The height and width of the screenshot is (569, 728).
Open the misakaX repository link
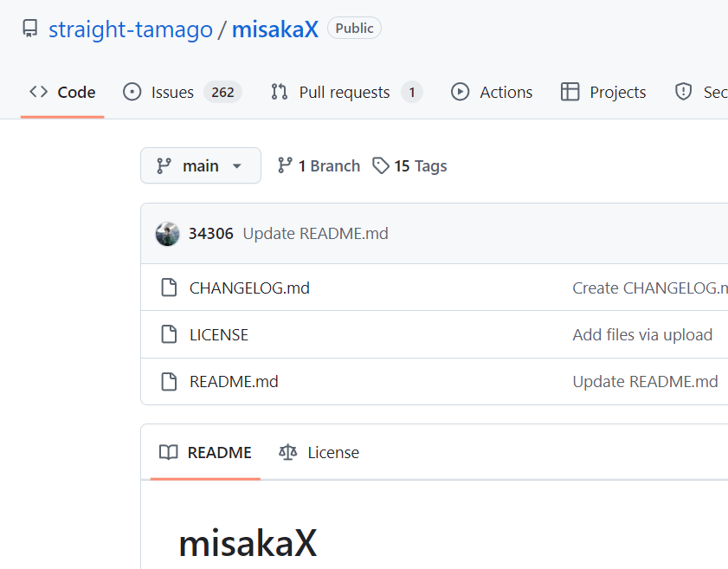pos(275,29)
